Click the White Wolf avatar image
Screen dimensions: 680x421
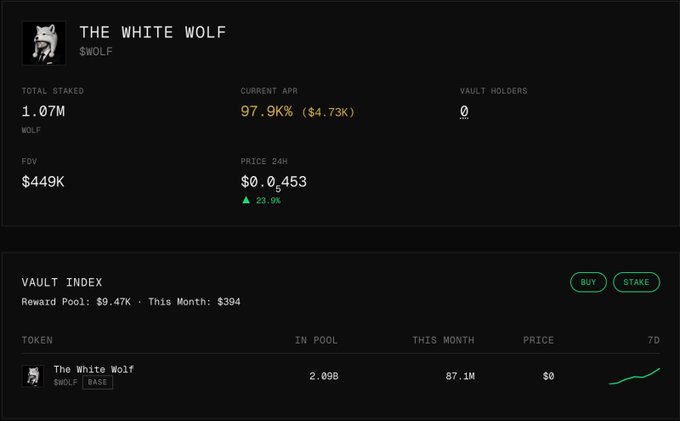44,43
